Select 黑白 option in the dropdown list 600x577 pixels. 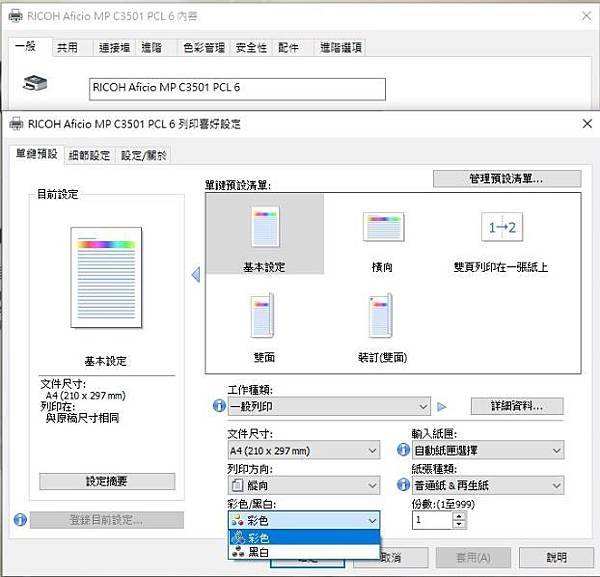pos(304,552)
